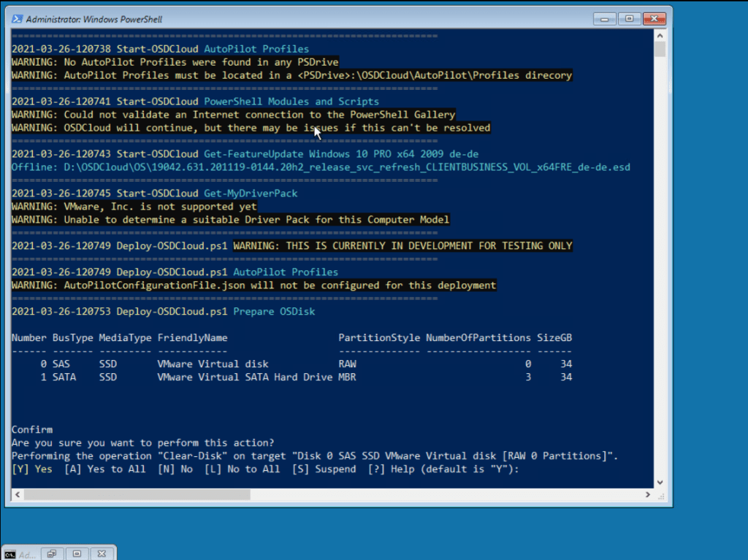748x560 pixels.
Task: Click the horizontal scrollbar thumb
Action: [x=137, y=494]
